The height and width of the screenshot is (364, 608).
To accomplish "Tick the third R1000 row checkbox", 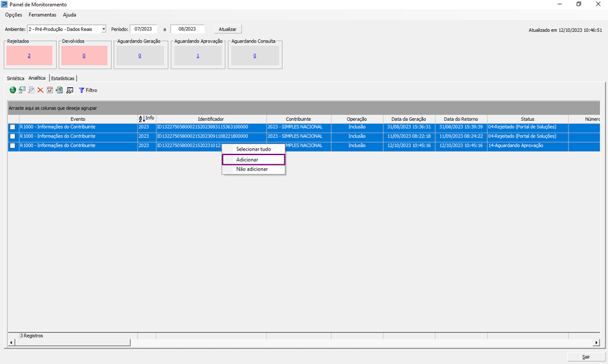I will (13, 146).
